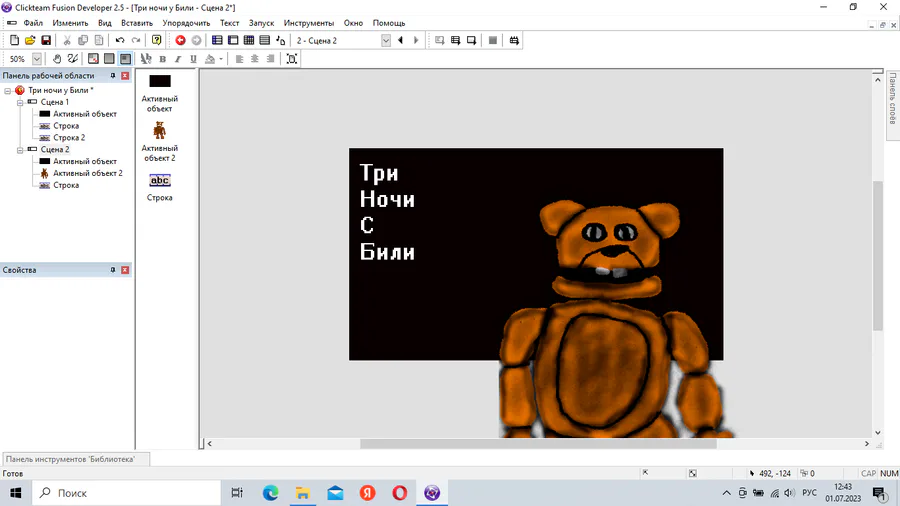Close the 'Свойства' panel
900x506 pixels.
[x=125, y=270]
